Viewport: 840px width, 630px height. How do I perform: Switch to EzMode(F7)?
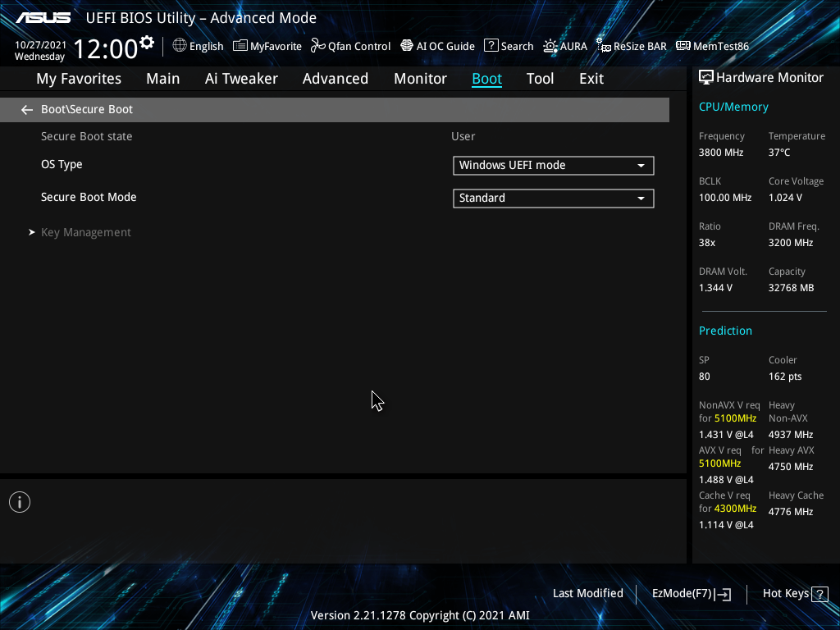(691, 593)
